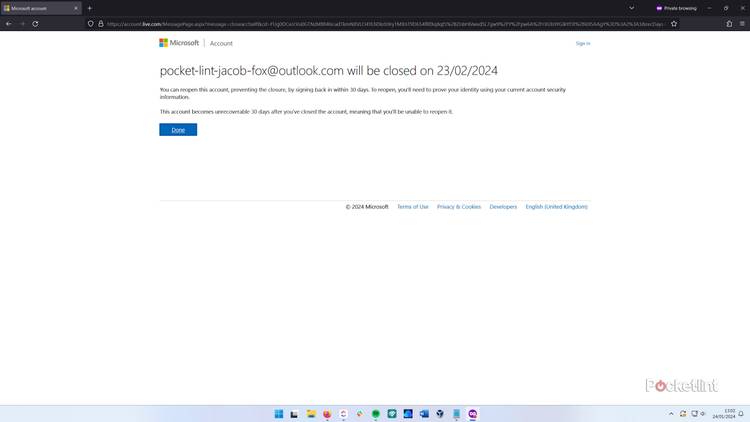Close the Microsoft account tab
The width and height of the screenshot is (750, 422).
pos(76,8)
